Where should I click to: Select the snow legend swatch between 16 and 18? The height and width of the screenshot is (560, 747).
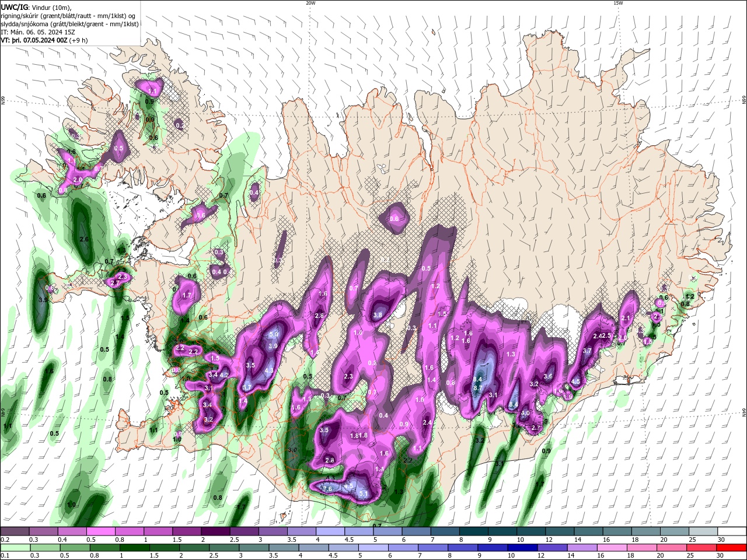tap(617, 531)
